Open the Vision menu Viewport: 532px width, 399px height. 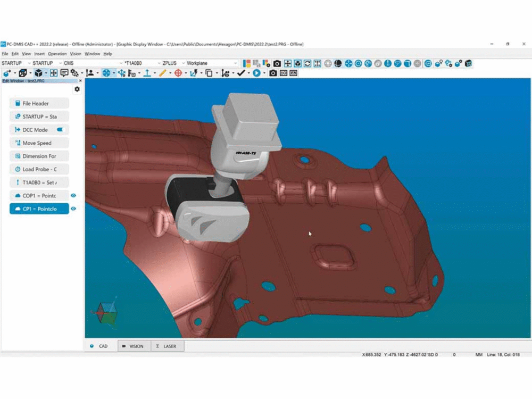tap(76, 54)
